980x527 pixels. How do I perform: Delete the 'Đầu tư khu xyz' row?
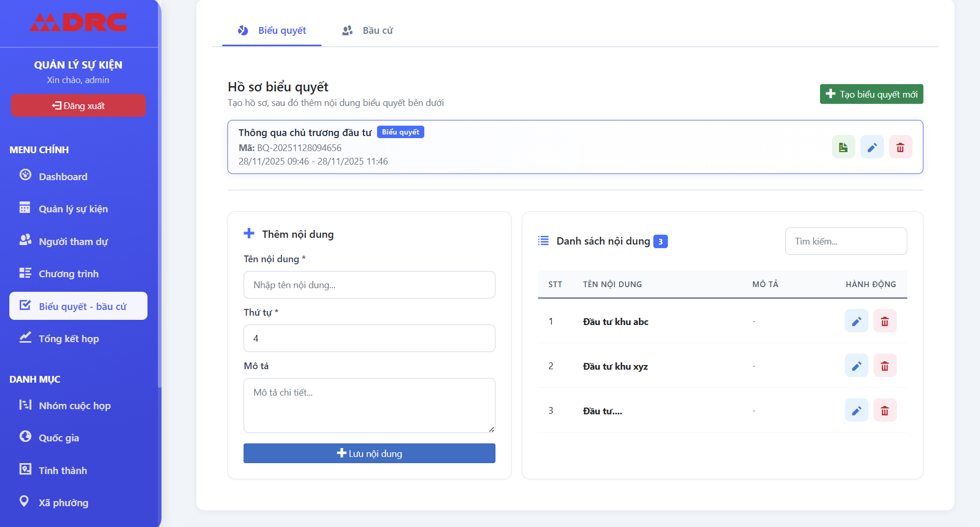pyautogui.click(x=884, y=366)
